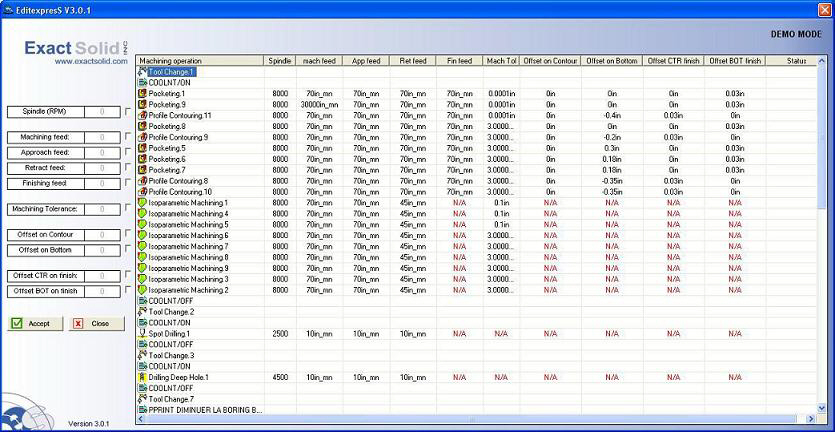Image resolution: width=835 pixels, height=432 pixels.
Task: Enable the Spindle (RPM) checkbox
Action: pos(127,111)
